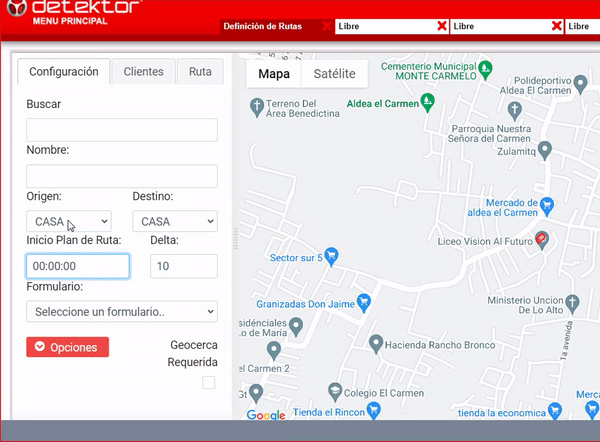Click Ministerio Uncion De Lo Alto marker
The height and width of the screenshot is (442, 600).
572,304
